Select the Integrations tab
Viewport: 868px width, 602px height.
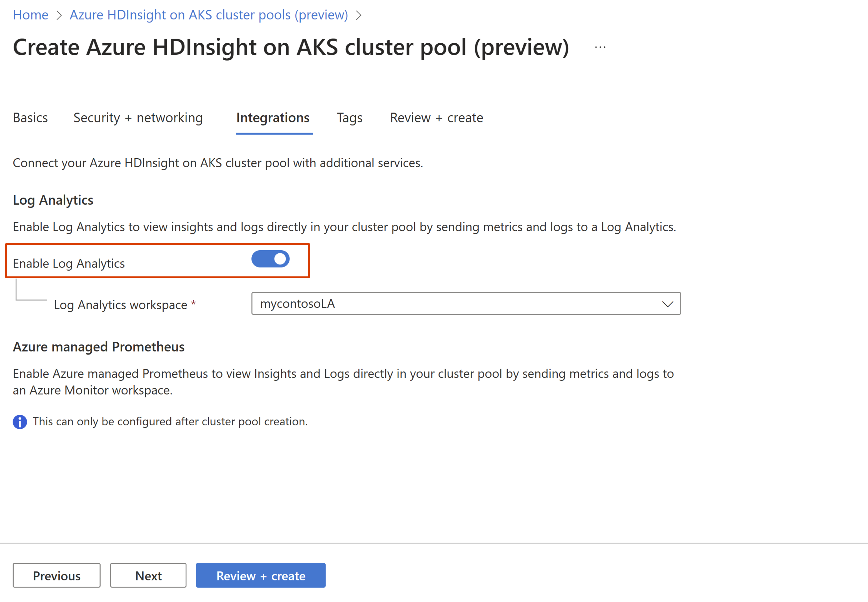tap(273, 118)
